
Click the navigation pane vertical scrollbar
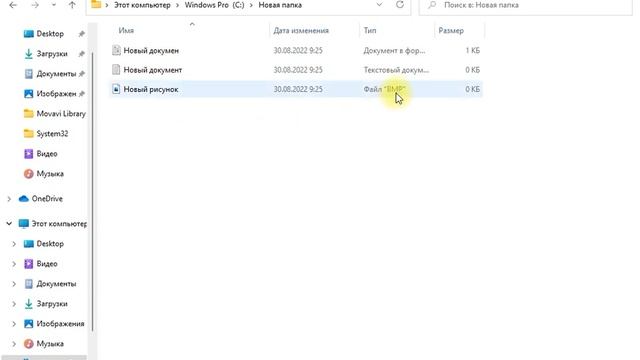pos(93,192)
